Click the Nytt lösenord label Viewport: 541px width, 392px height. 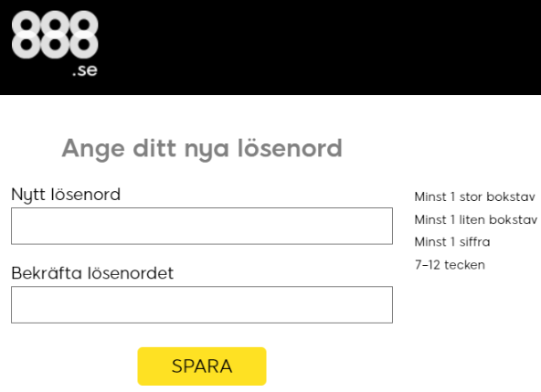66,195
